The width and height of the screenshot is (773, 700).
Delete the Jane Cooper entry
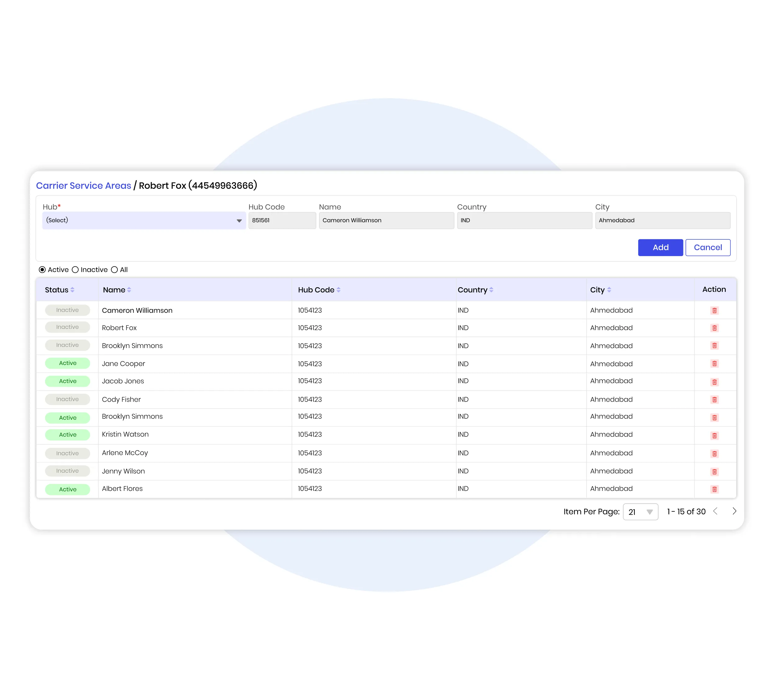714,363
